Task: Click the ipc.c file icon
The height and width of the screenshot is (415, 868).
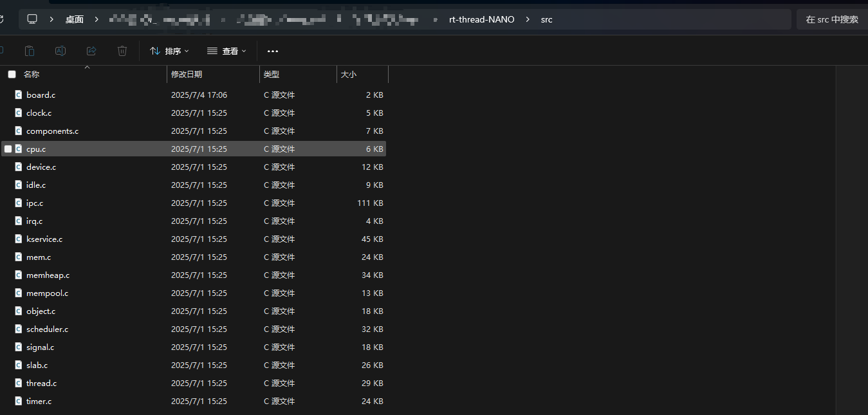Action: (x=17, y=203)
